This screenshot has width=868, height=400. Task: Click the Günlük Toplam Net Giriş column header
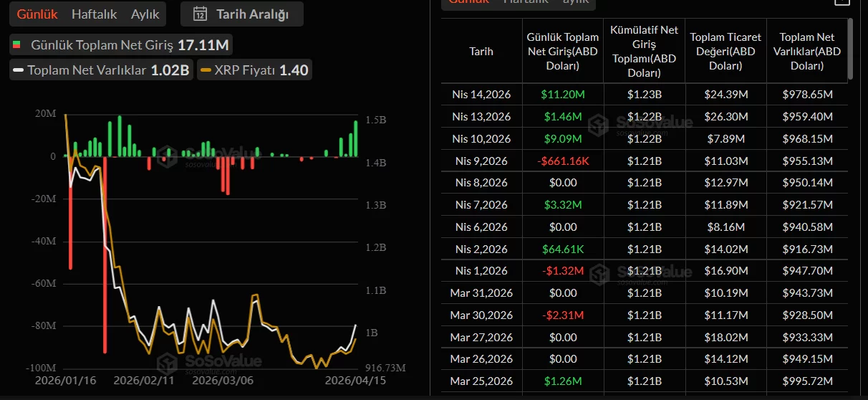563,51
